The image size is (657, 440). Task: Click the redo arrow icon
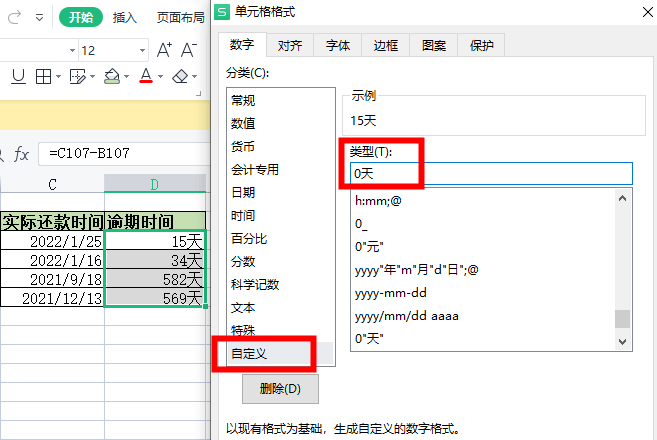[x=14, y=17]
